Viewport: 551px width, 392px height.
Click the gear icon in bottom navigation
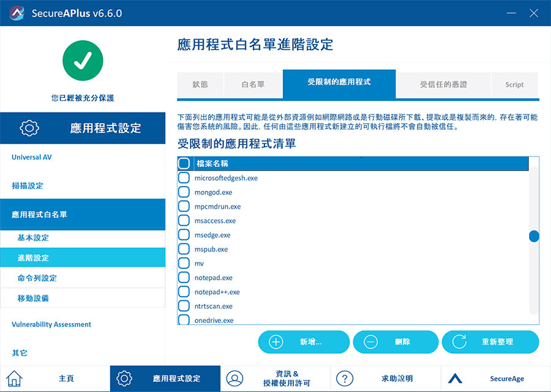click(x=124, y=379)
